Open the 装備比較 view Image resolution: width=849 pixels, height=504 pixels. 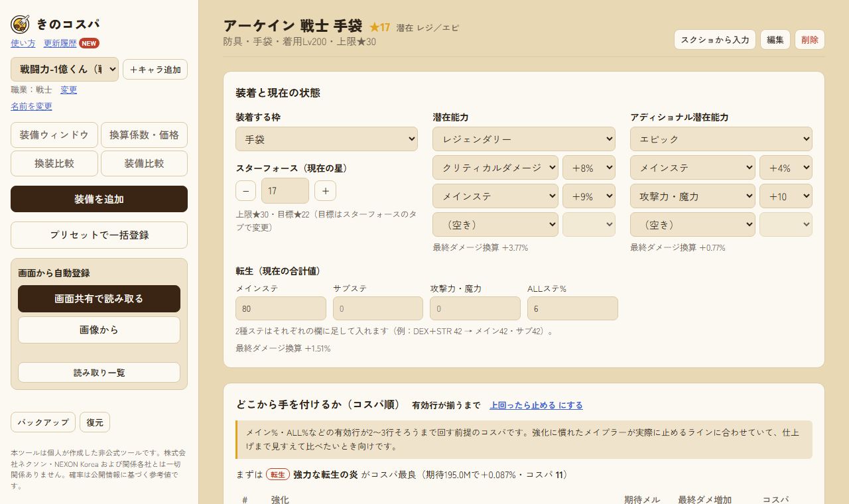click(144, 163)
